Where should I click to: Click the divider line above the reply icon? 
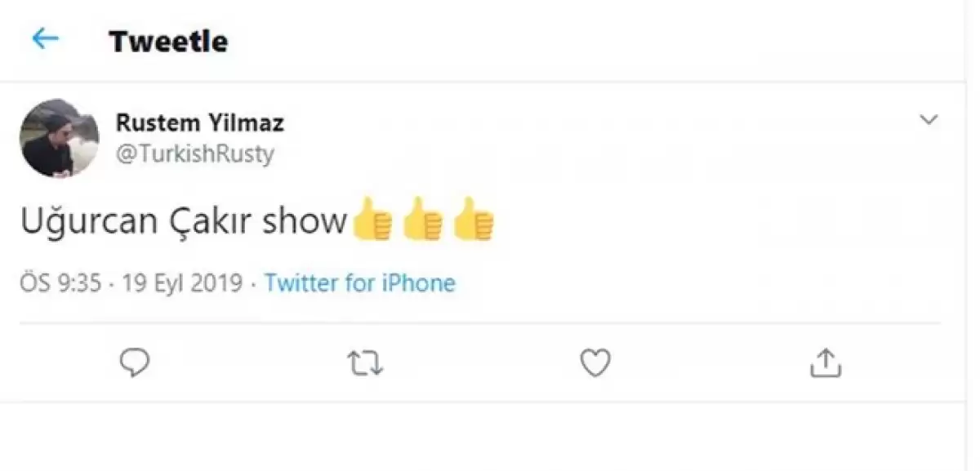480,323
